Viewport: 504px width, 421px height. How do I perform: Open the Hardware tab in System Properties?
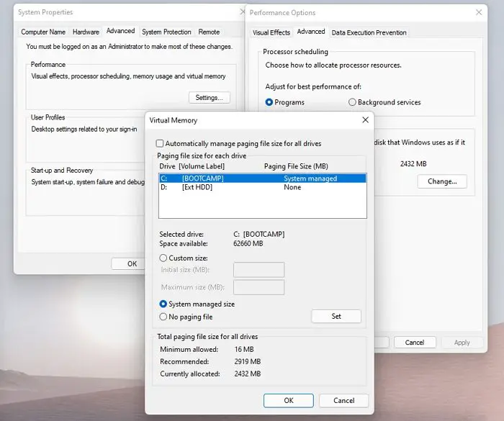86,32
